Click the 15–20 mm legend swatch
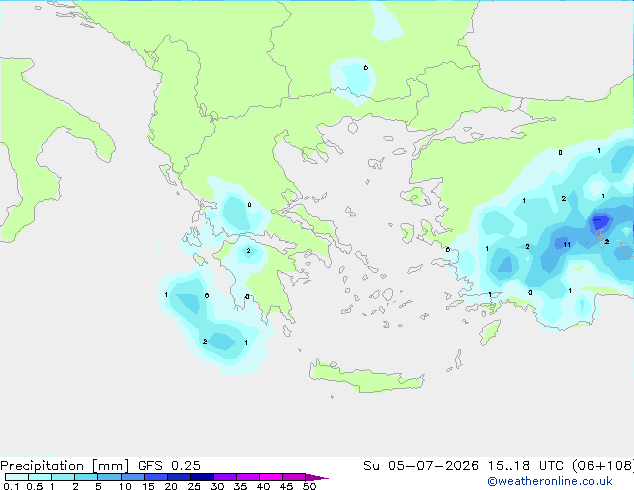 (x=156, y=477)
